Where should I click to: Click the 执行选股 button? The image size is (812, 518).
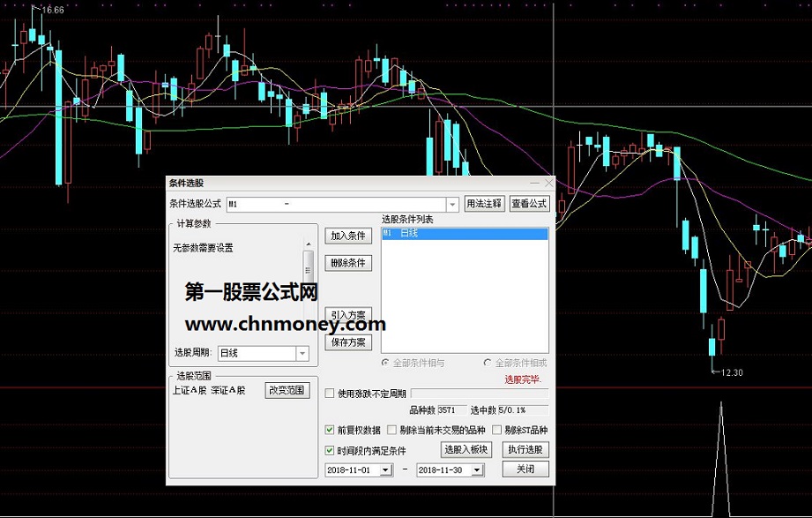525,449
